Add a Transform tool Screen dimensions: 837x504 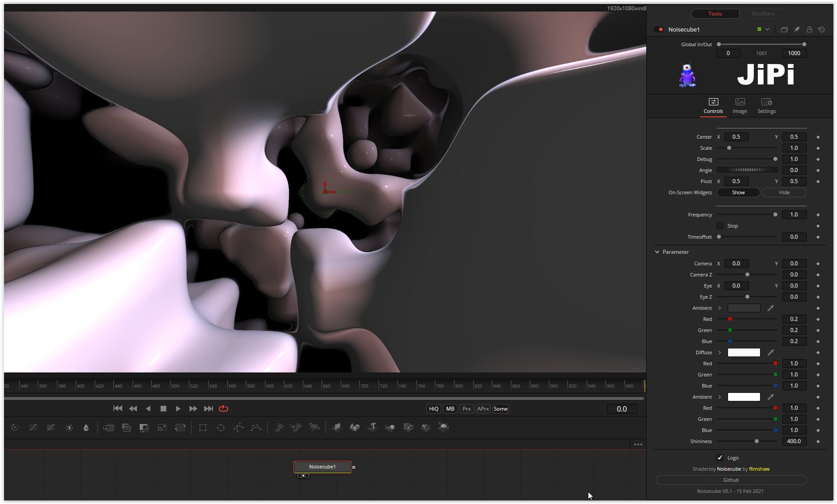[180, 428]
